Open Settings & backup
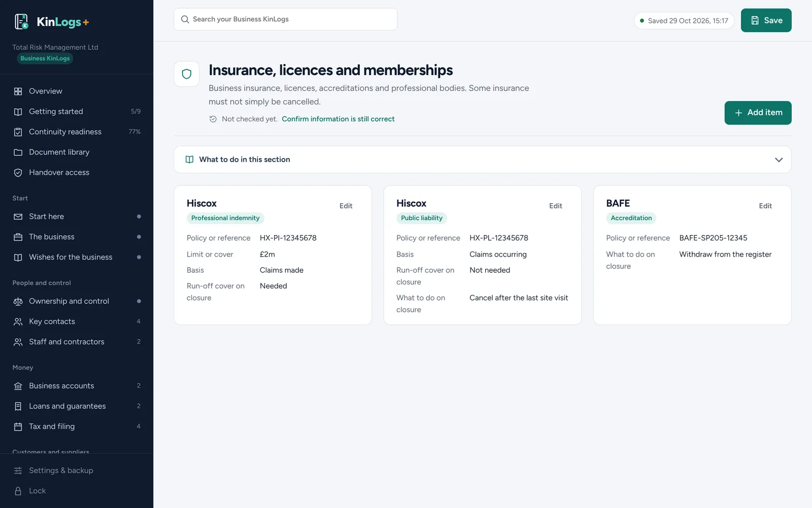Viewport: 812px width, 508px height. (77, 471)
